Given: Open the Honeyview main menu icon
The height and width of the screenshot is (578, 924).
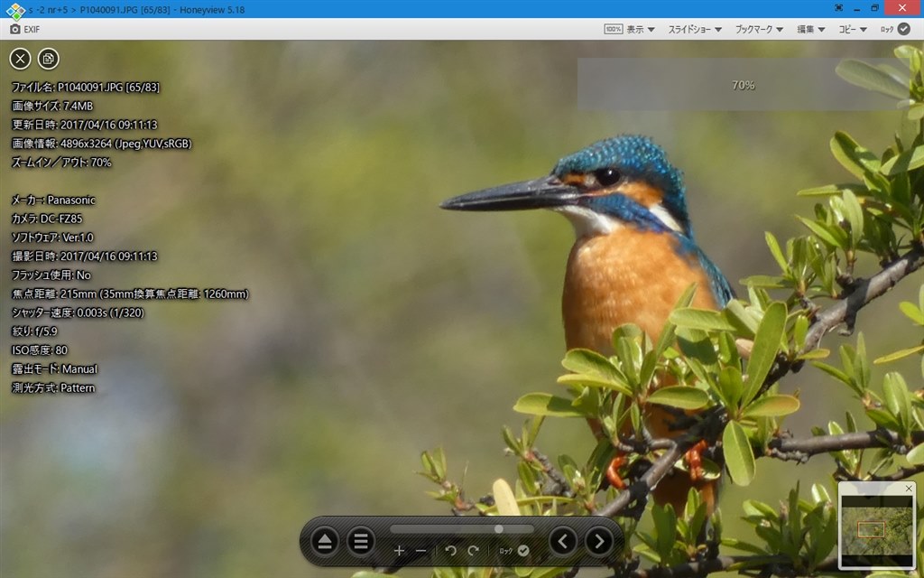Looking at the screenshot, I should (361, 540).
